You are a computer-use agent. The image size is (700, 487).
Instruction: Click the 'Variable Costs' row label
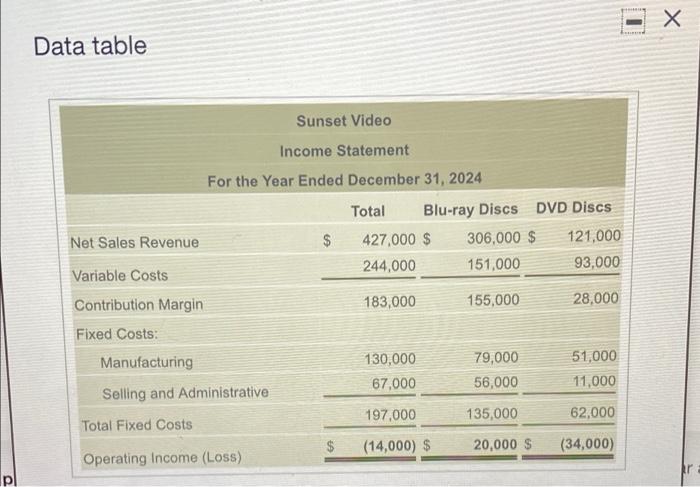pos(120,275)
